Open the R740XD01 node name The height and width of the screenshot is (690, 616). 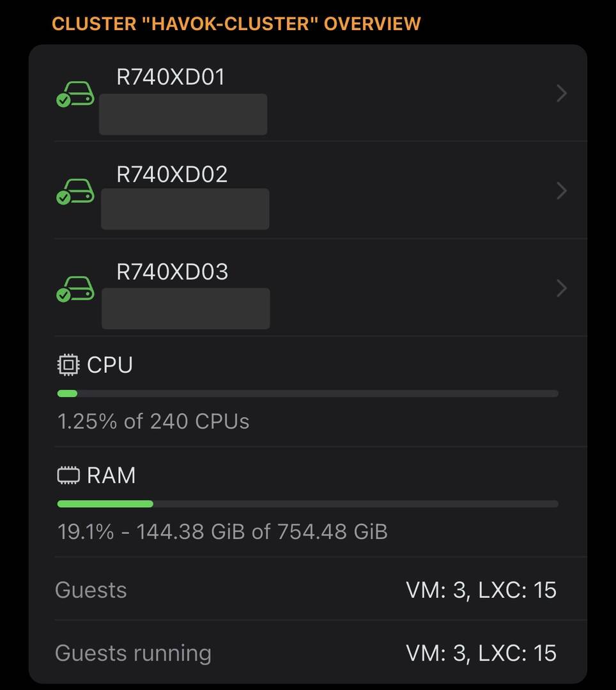pos(171,77)
